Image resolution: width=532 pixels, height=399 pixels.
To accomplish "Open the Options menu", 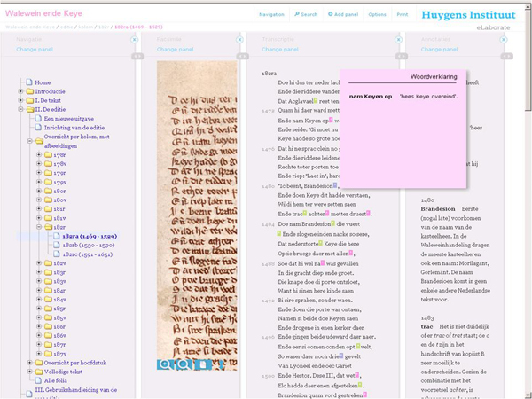I will point(377,15).
